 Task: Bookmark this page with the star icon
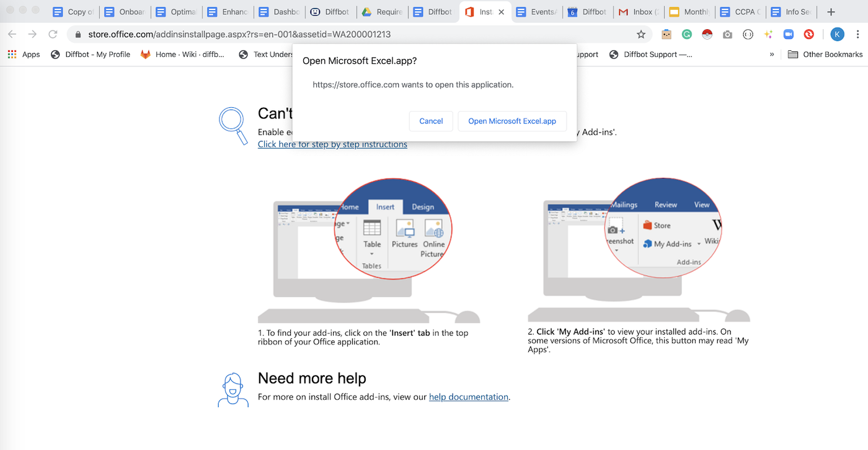[641, 35]
